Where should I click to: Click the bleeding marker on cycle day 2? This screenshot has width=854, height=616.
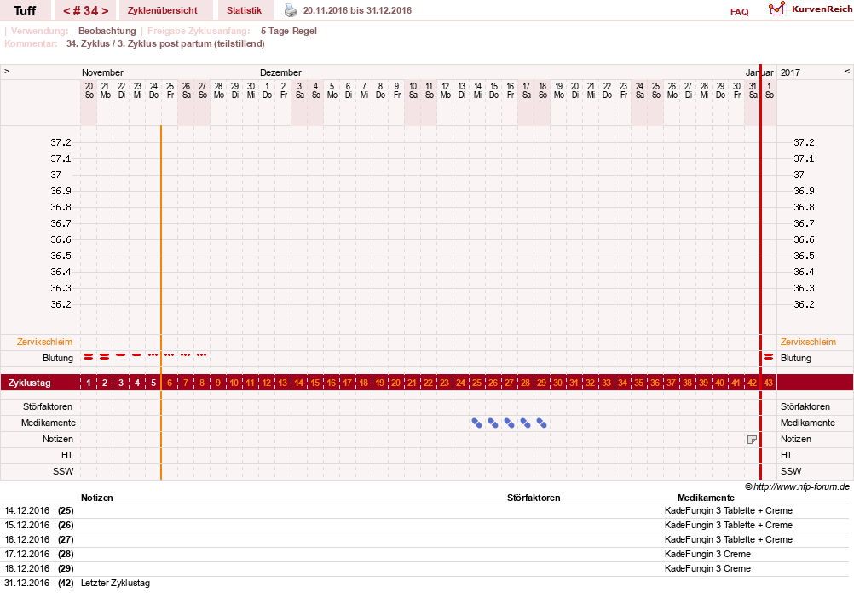click(x=105, y=357)
